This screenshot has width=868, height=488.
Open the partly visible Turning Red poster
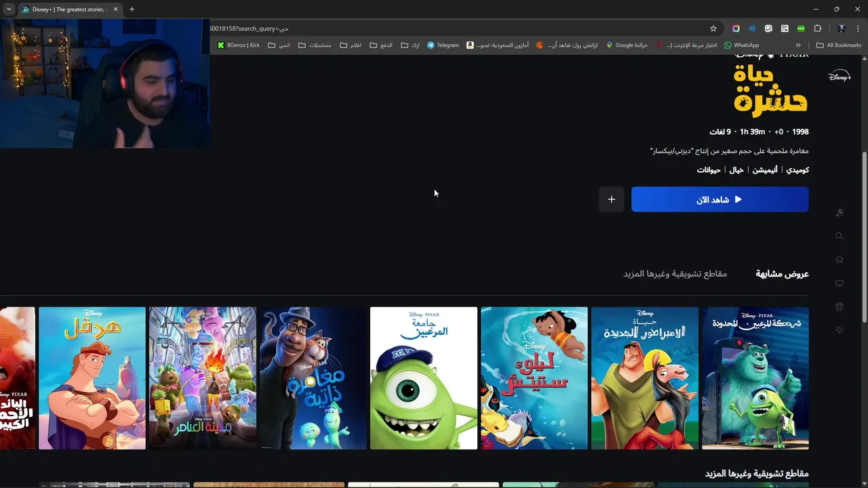tap(18, 378)
